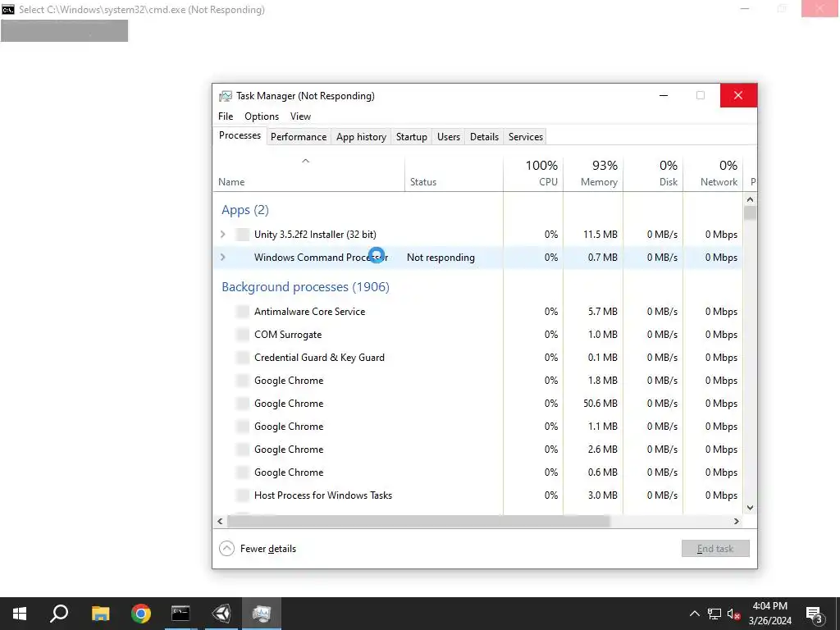Switch to the App history tab

361,137
